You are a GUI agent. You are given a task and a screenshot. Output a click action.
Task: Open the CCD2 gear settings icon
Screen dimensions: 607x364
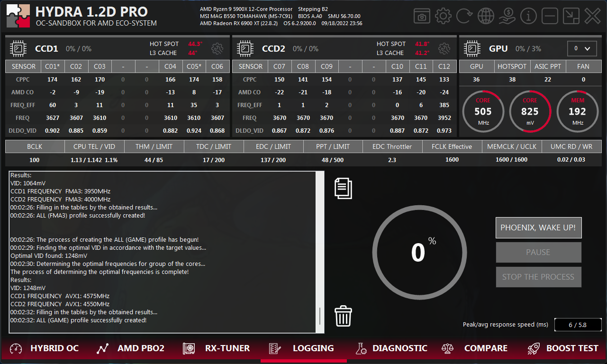tap(444, 48)
